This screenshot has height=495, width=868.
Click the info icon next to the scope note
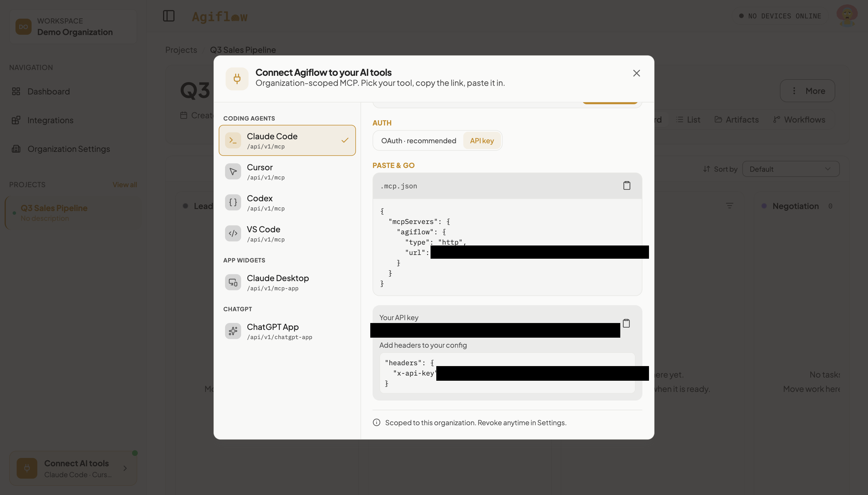pyautogui.click(x=377, y=422)
